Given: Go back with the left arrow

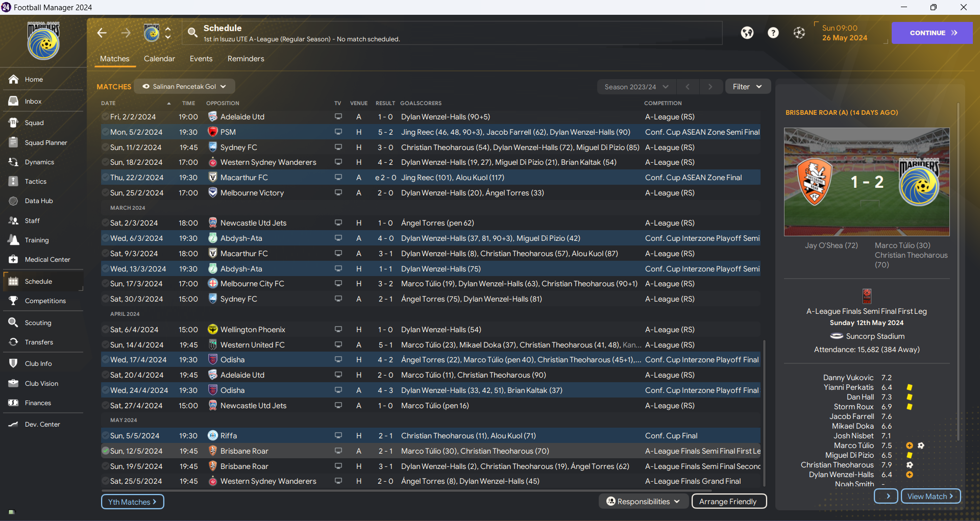Looking at the screenshot, I should 102,33.
